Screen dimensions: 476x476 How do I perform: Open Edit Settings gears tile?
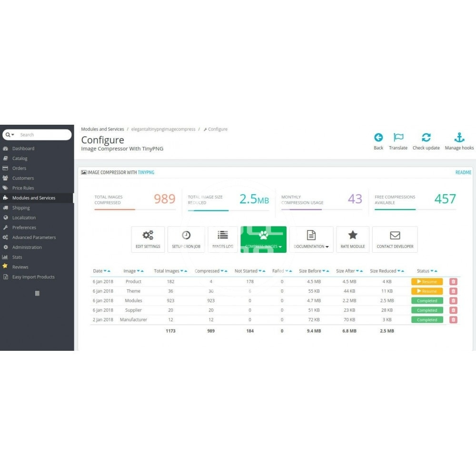tap(148, 239)
